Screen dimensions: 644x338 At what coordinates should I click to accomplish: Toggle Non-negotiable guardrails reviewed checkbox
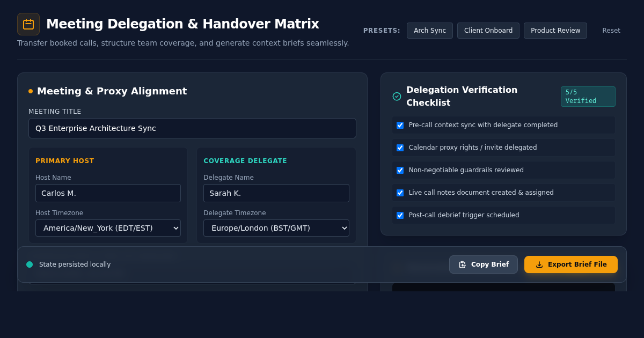(400, 170)
